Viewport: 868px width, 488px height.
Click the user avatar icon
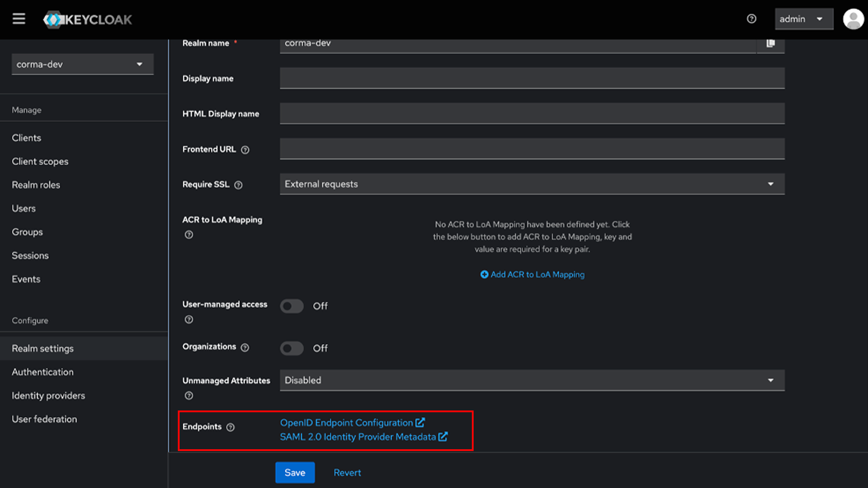(853, 19)
